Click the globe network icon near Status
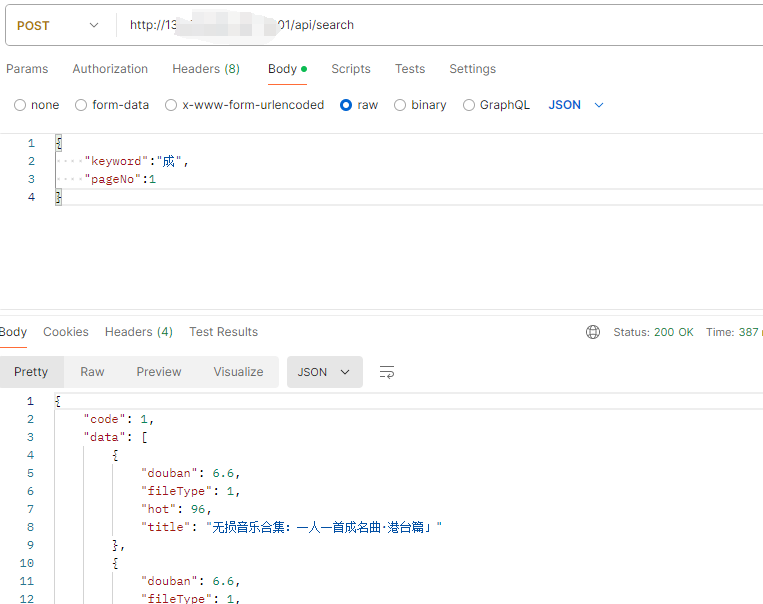The height and width of the screenshot is (604, 763). coord(593,332)
